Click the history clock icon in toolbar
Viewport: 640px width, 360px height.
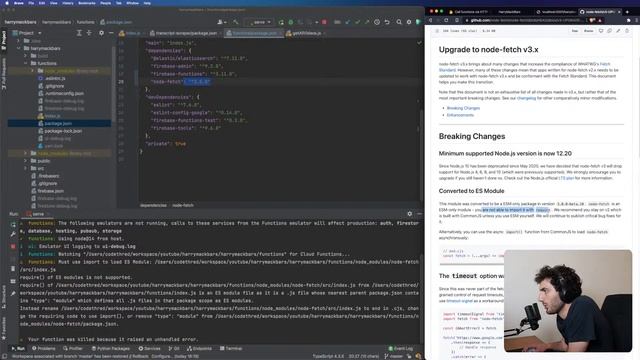coord(377,22)
